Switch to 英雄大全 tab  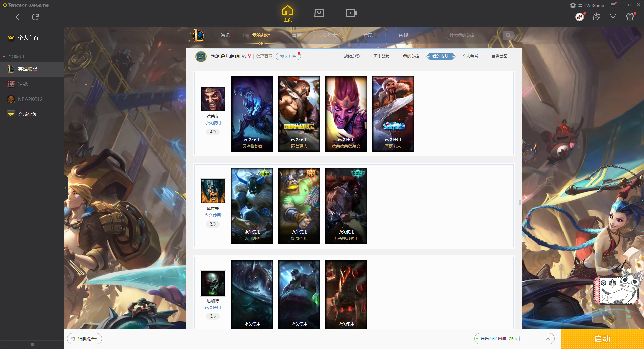pyautogui.click(x=332, y=35)
